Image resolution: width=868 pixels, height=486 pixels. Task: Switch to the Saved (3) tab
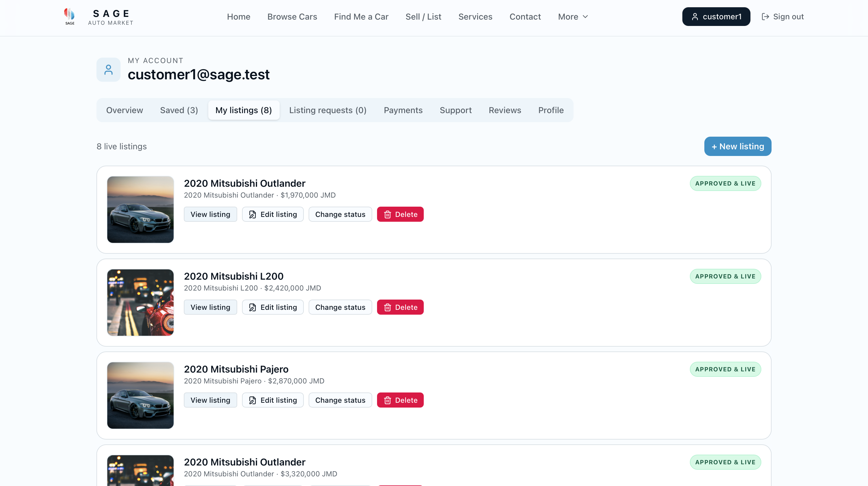(x=179, y=110)
